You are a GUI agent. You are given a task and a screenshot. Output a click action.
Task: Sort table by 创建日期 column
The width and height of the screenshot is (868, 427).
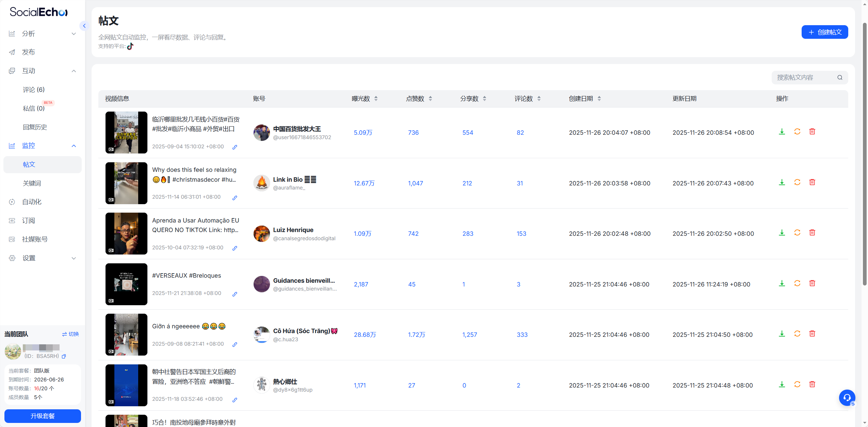599,99
